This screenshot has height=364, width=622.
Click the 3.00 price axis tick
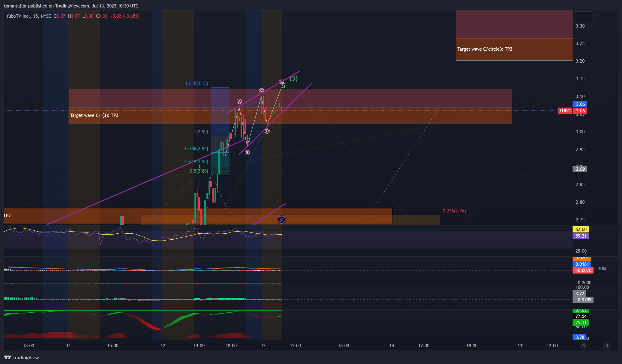click(x=580, y=132)
